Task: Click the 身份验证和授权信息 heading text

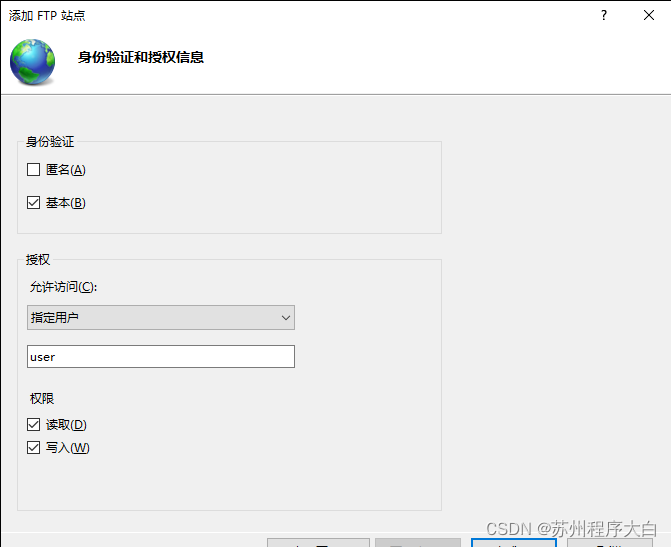Action: coord(141,57)
